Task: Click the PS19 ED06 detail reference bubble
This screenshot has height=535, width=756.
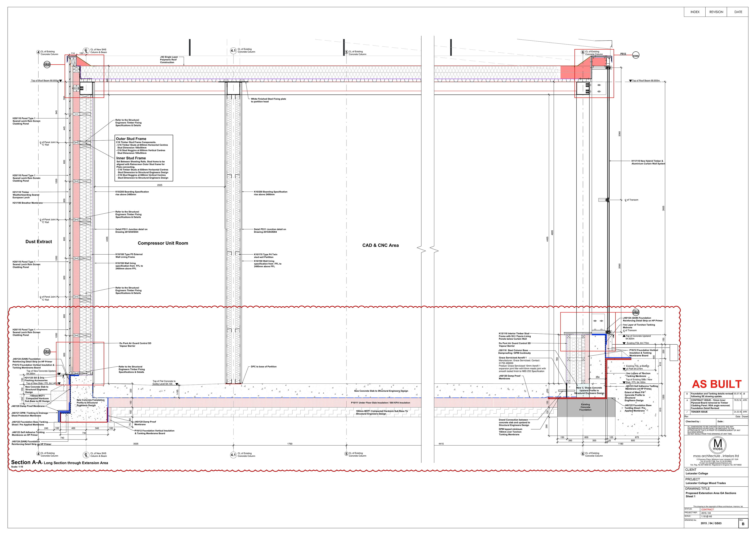Action: (47, 351)
